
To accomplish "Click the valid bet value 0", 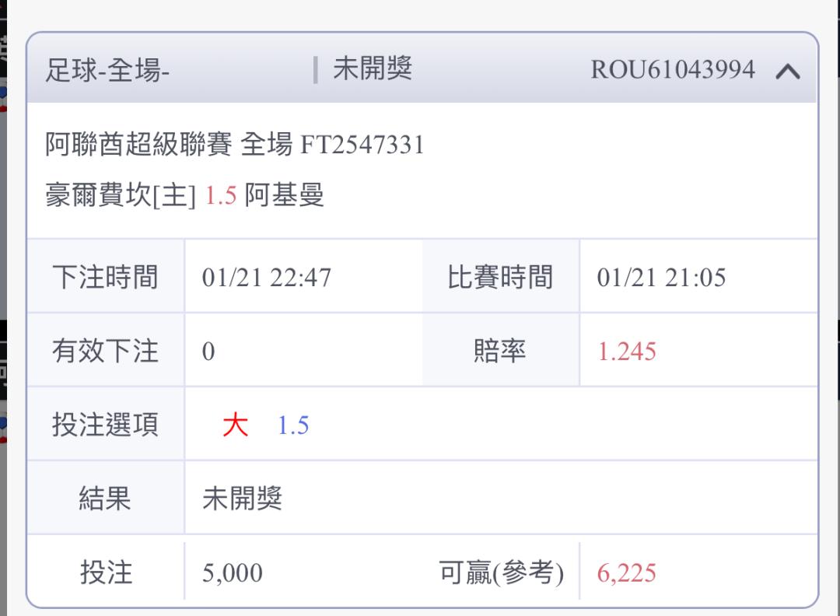I will tap(208, 352).
